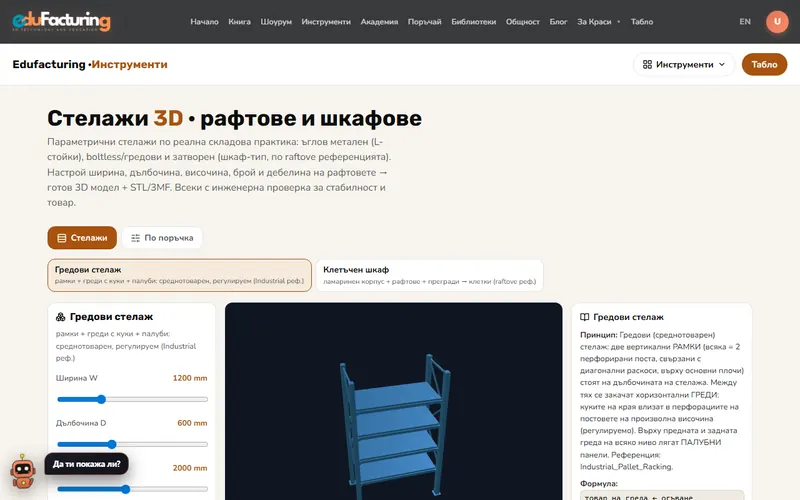This screenshot has height=500, width=800.
Task: Click the Инструменти breadcrumb link
Action: pos(130,64)
